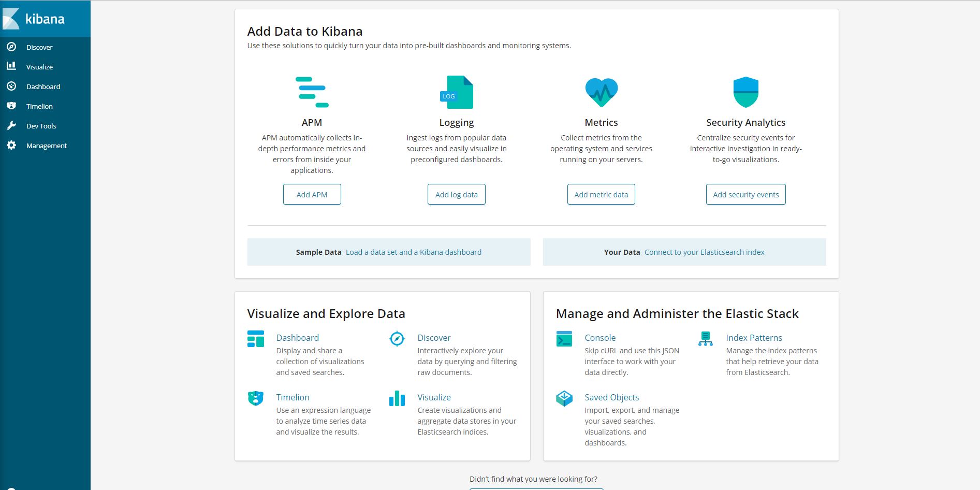Open the Timelion link under Visualize and Explore

[292, 397]
